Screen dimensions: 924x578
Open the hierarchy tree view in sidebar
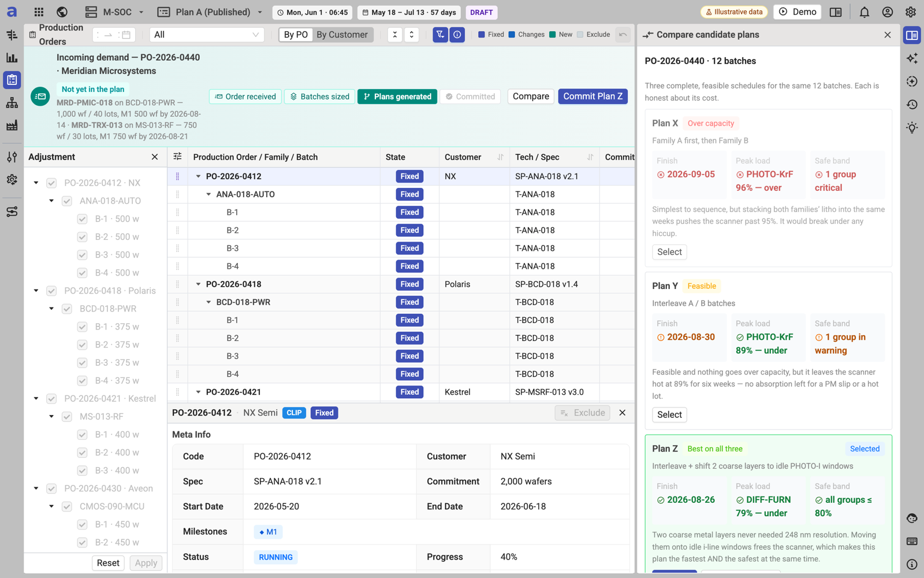(x=12, y=103)
